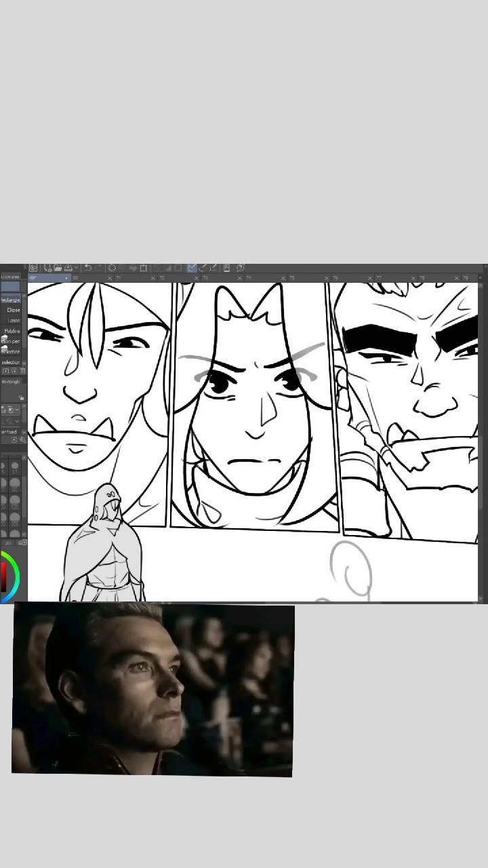
Task: Open a file with the folder icon
Action: point(58,268)
